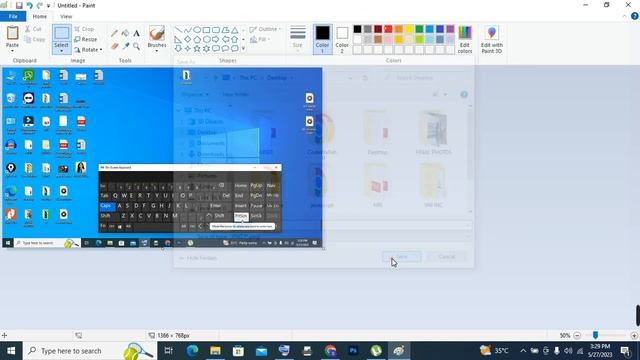Expand the Brushes dropdown arrow
The height and width of the screenshot is (360, 640).
[157, 51]
